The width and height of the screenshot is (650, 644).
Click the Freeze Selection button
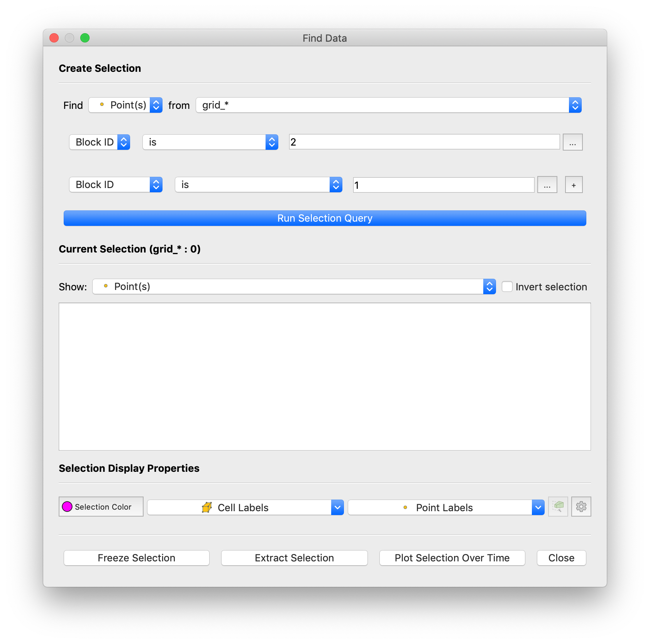point(137,558)
